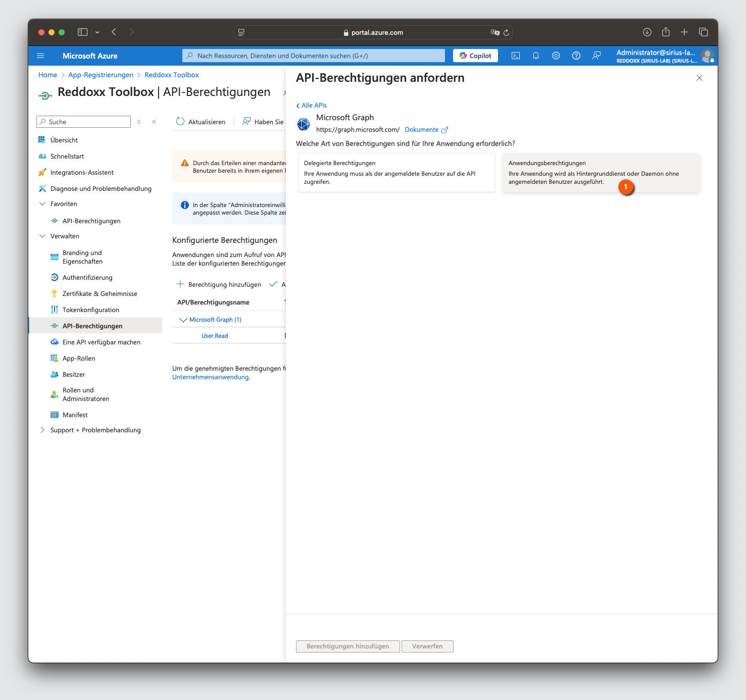
Task: Toggle sidebar expand/collapse sort arrows
Action: 139,122
